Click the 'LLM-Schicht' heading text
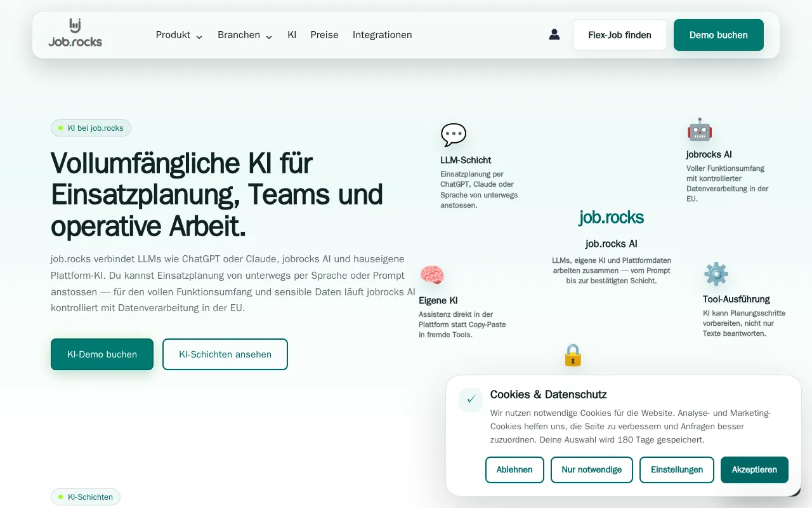 (x=466, y=160)
